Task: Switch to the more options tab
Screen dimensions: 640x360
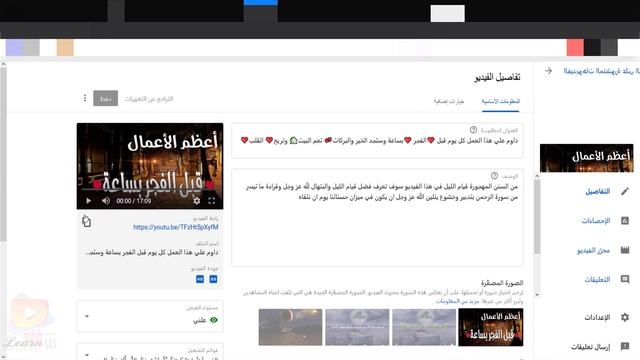Action: pos(449,101)
